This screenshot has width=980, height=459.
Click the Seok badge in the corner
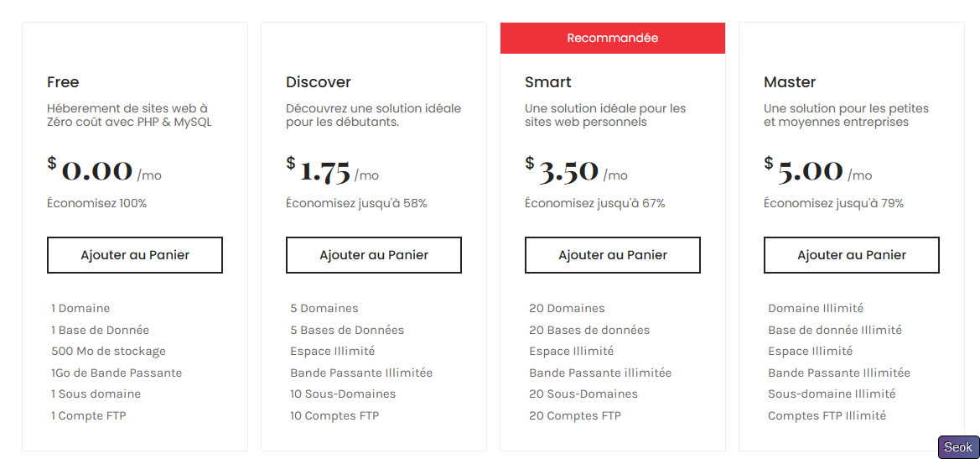coord(957,447)
